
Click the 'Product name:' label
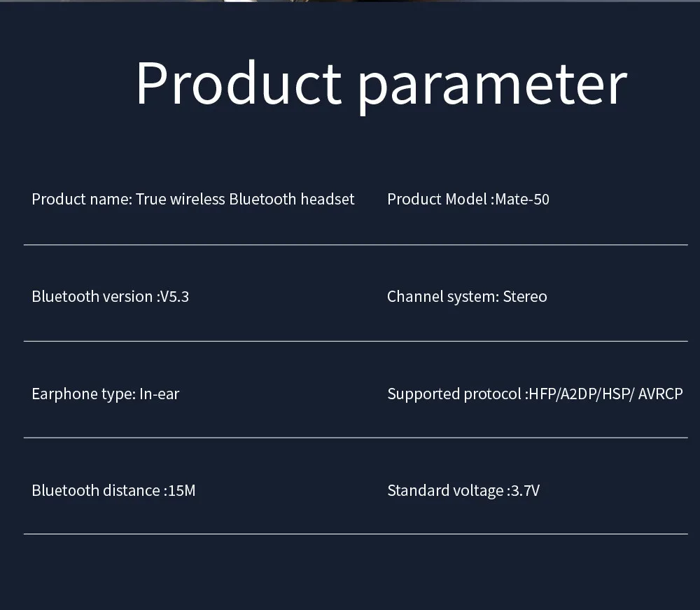click(81, 200)
